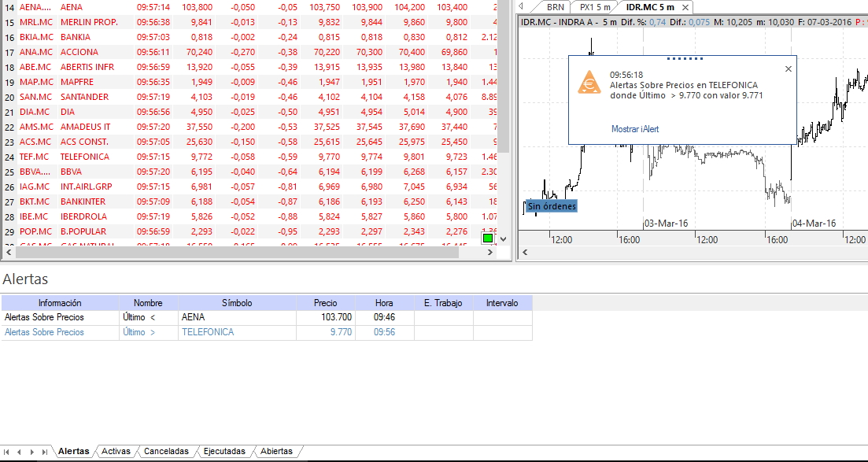The width and height of the screenshot is (868, 462).
Task: Click the E. Trabajo column header
Action: pyautogui.click(x=443, y=303)
